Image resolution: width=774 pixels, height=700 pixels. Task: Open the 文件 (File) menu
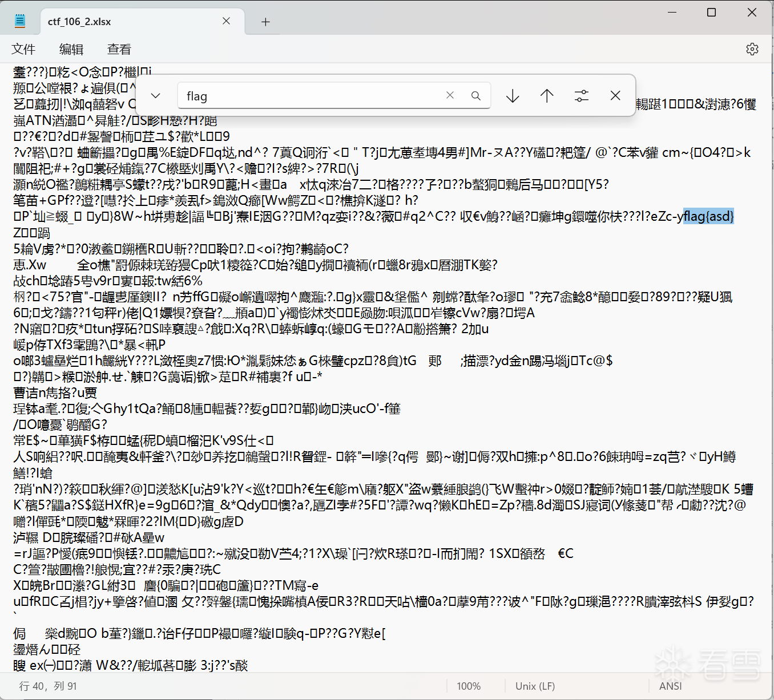click(23, 49)
